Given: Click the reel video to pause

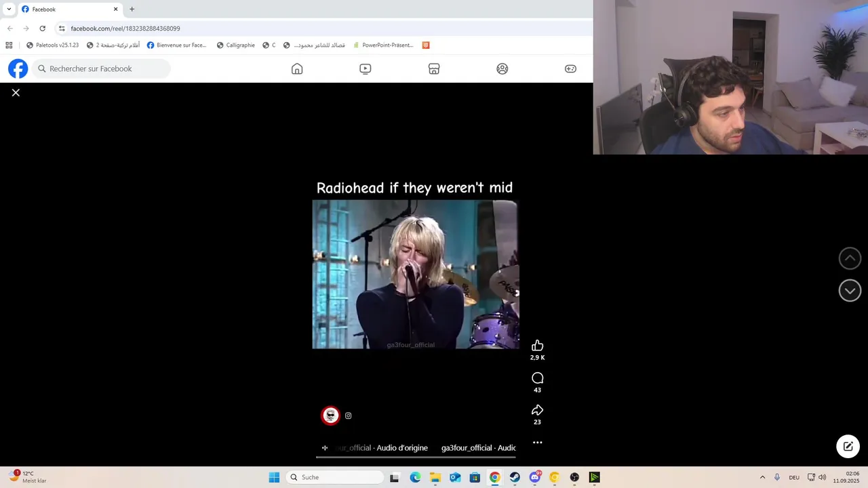Looking at the screenshot, I should (416, 274).
